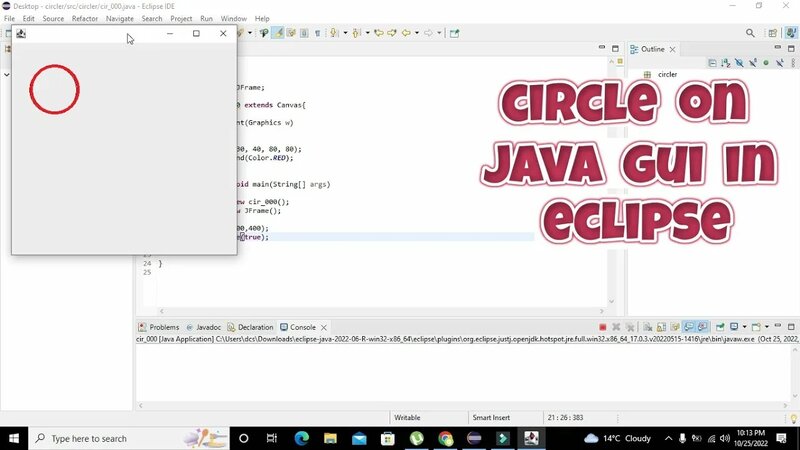This screenshot has height=450, width=800.
Task: Open Outline View Menu three dots
Action: [793, 63]
